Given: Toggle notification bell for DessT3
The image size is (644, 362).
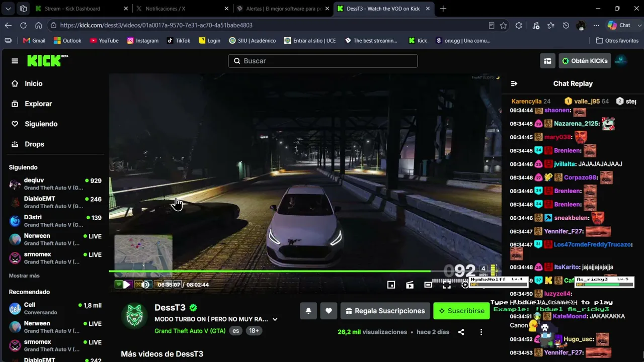Looking at the screenshot, I should coord(308,311).
